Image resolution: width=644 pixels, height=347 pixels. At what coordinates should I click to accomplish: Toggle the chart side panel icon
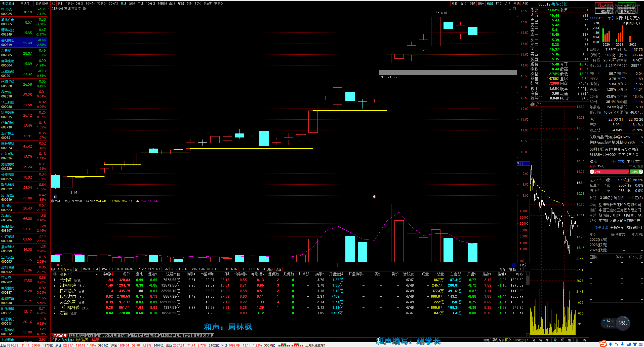[515, 9]
